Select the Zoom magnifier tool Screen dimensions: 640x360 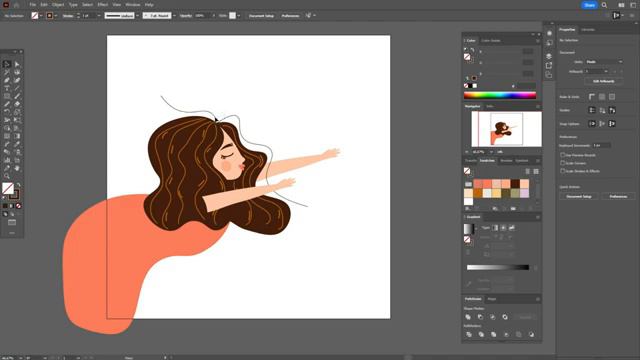(x=7, y=176)
